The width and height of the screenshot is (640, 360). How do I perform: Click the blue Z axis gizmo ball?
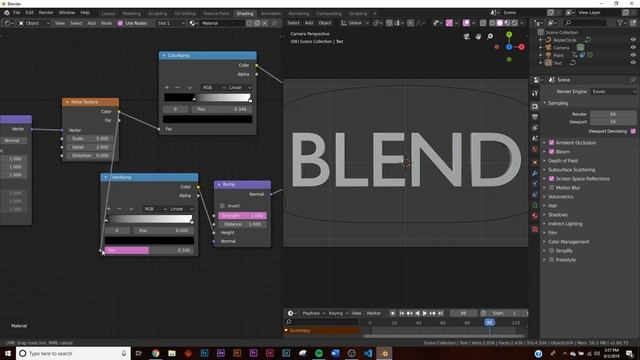pyautogui.click(x=509, y=47)
